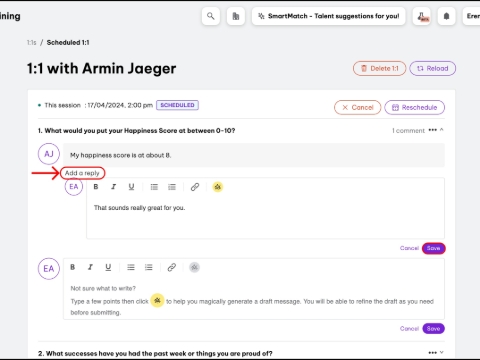Click Add a reply

tap(82, 173)
